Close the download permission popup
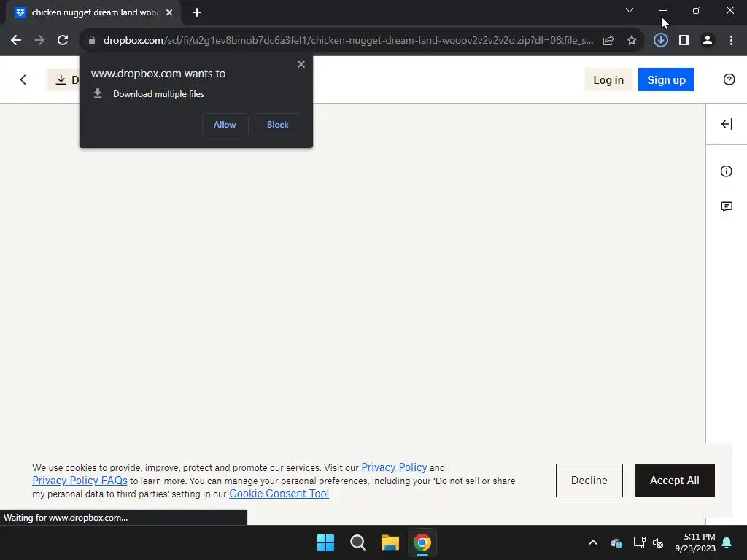Screen dimensions: 747x560 (x=301, y=64)
